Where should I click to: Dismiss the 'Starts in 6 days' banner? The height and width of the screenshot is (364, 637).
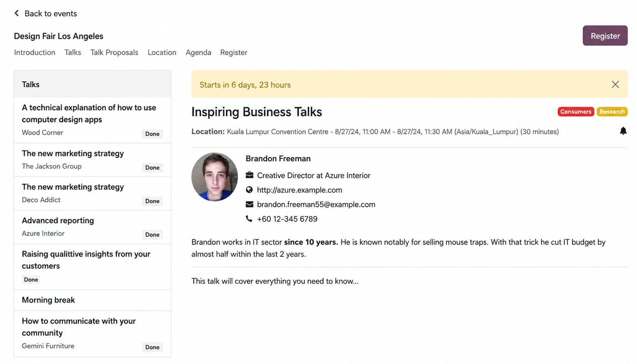tap(615, 84)
